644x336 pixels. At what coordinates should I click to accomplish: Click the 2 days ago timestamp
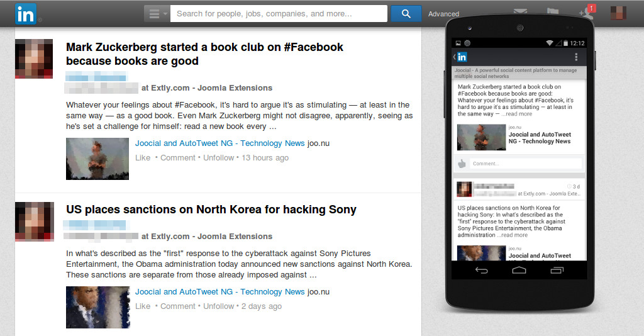coord(262,306)
